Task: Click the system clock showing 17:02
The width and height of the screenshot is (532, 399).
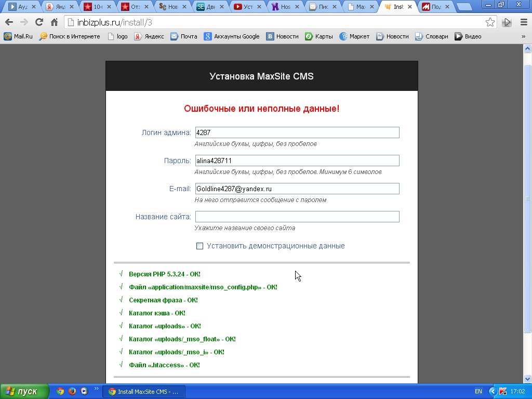Action: click(517, 391)
